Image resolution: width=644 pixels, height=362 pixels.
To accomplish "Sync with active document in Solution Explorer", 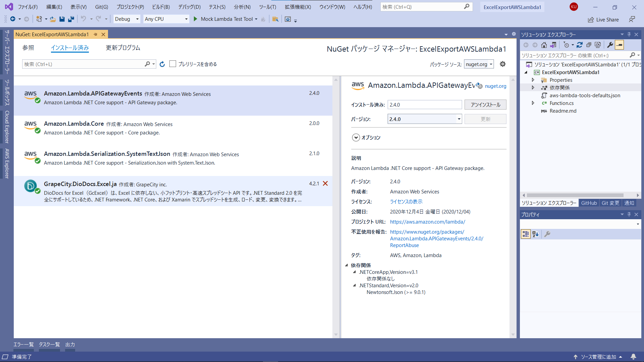I will (580, 45).
